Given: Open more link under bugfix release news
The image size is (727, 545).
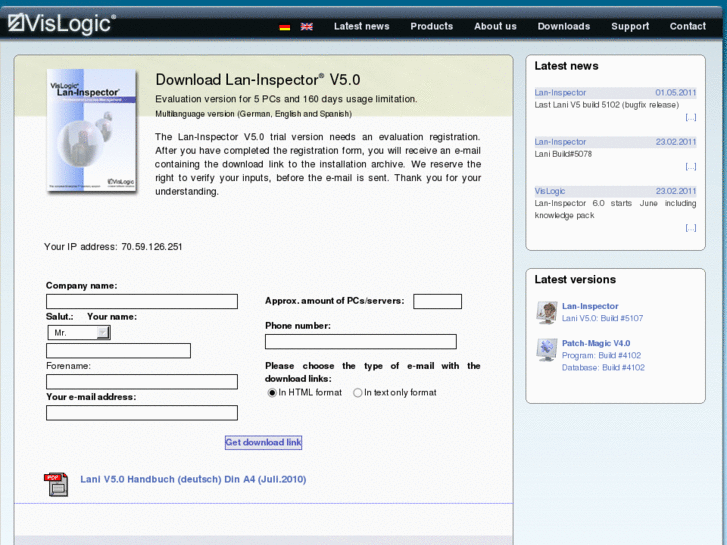Looking at the screenshot, I should click(x=691, y=117).
